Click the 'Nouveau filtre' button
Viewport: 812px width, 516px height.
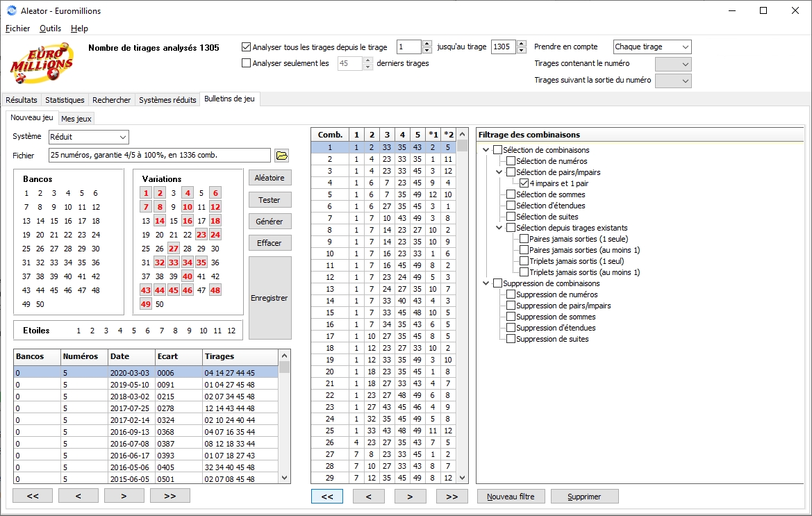pyautogui.click(x=511, y=497)
